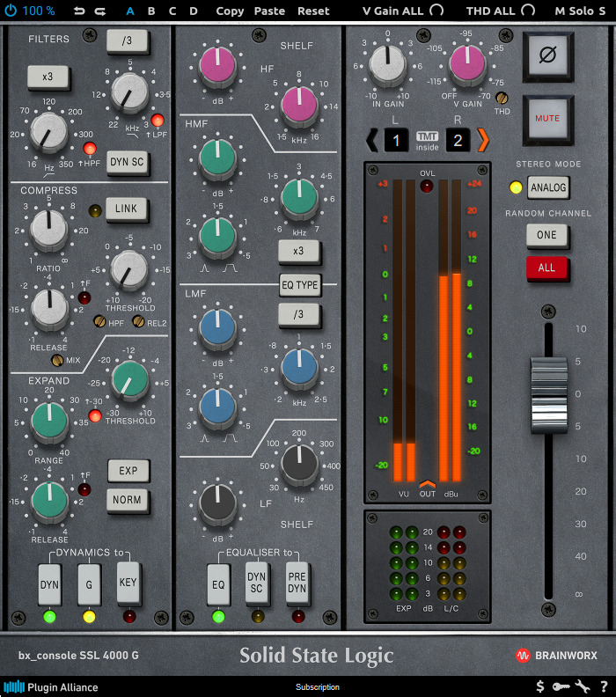Click the TMT inside badge
Image resolution: width=616 pixels, height=697 pixels.
tap(427, 141)
